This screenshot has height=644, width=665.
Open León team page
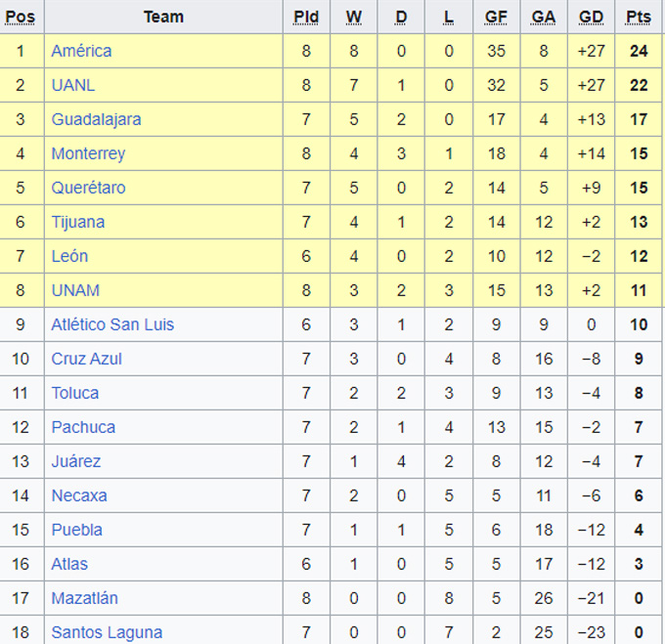[69, 256]
